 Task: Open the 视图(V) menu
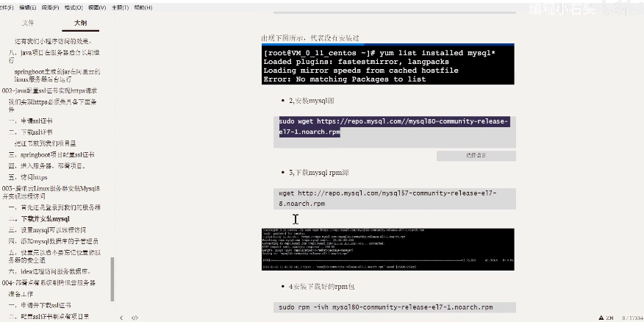97,7
